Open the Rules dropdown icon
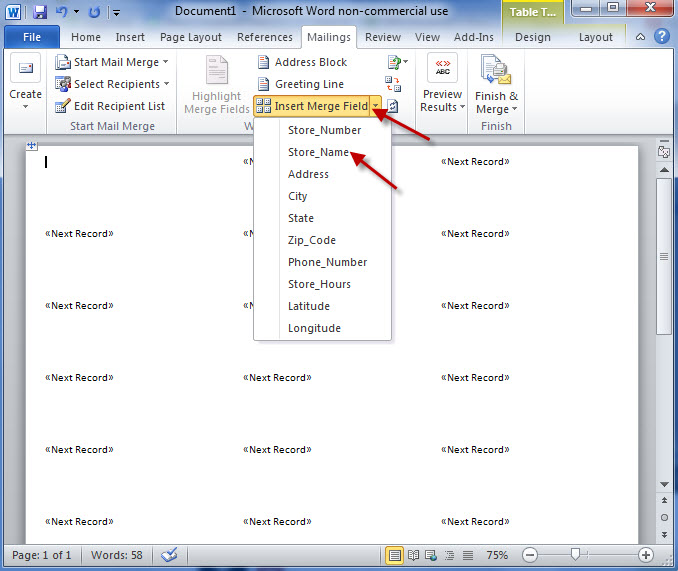Image resolution: width=678 pixels, height=571 pixels. click(x=398, y=62)
